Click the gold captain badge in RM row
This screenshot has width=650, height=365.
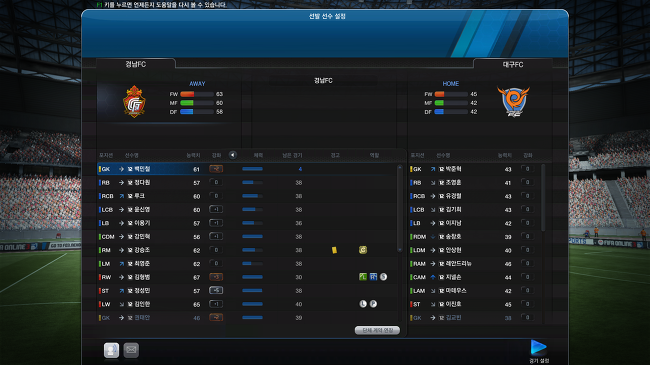(x=363, y=250)
